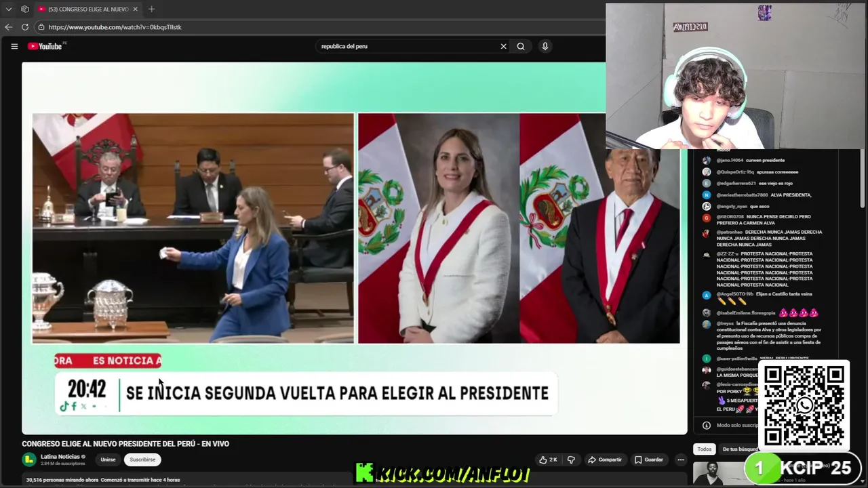The width and height of the screenshot is (868, 488).
Task: Open Latina Noticias channel avatar
Action: click(29, 460)
